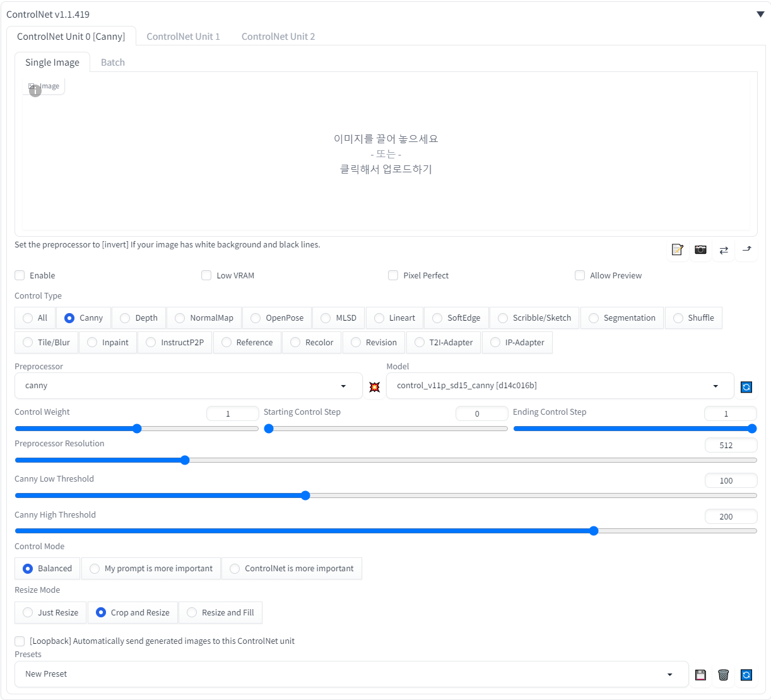
Task: Tick the Enable checkbox
Action: click(x=20, y=275)
